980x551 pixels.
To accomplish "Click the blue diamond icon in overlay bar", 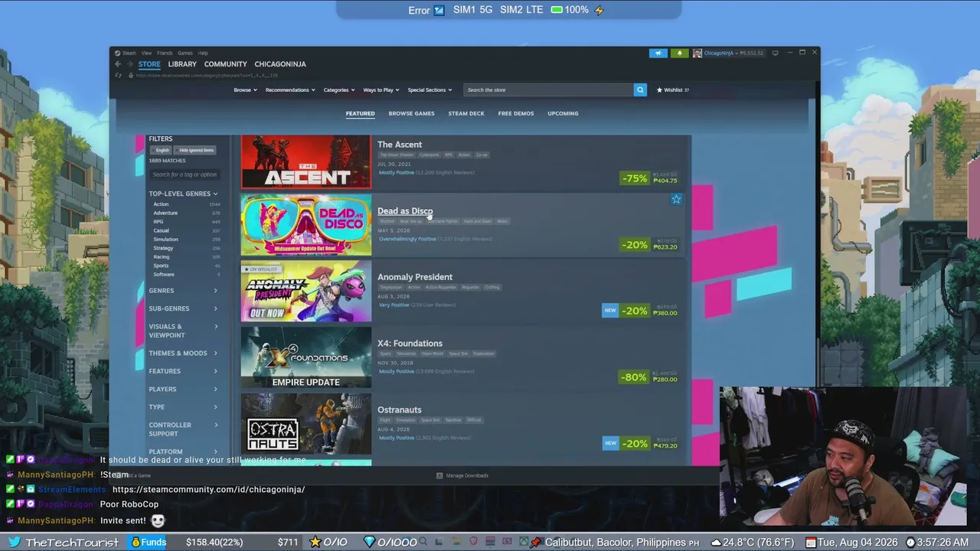I will (x=369, y=542).
